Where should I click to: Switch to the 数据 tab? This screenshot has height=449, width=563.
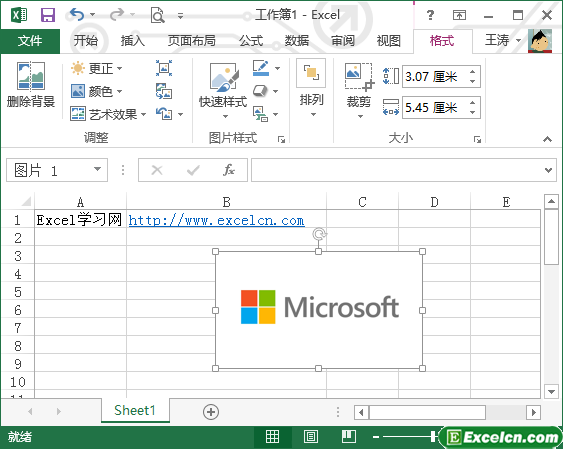pos(297,41)
